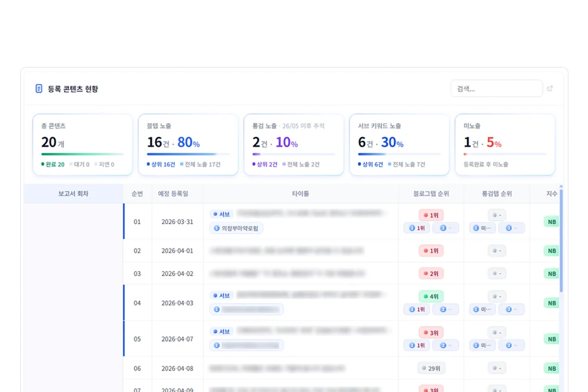The height and width of the screenshot is (392, 588).
Task: Click the 순번 column header
Action: [137, 194]
